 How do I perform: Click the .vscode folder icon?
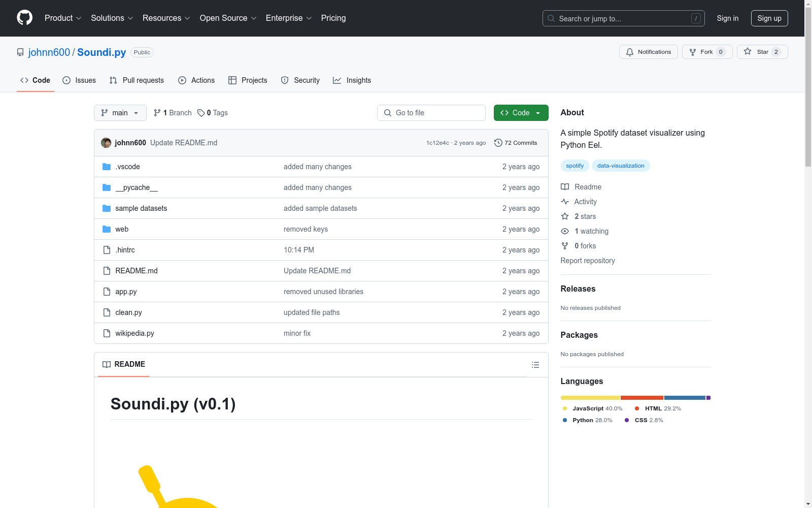pyautogui.click(x=107, y=167)
